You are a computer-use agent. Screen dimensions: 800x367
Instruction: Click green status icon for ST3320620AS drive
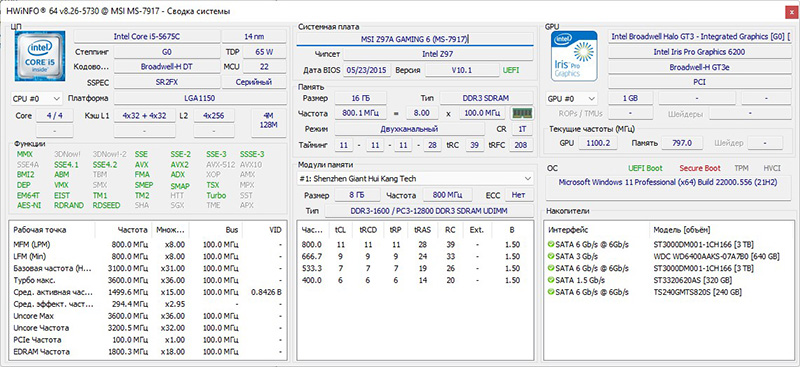[551, 280]
